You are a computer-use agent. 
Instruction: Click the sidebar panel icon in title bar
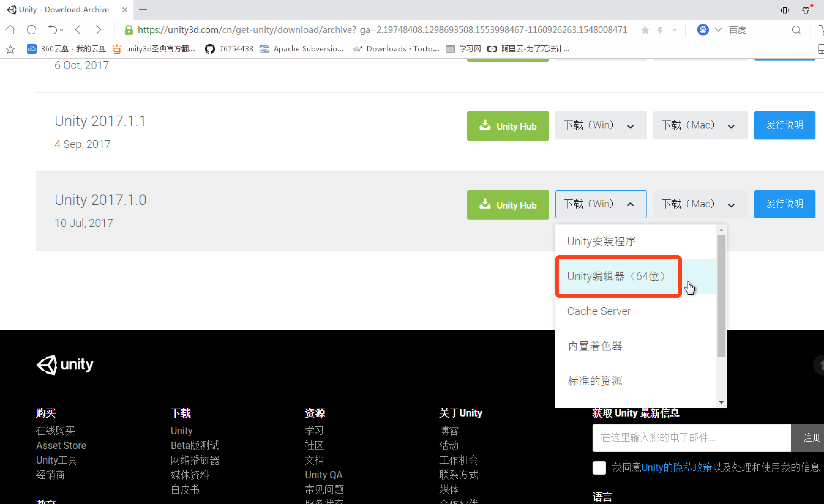[x=785, y=10]
